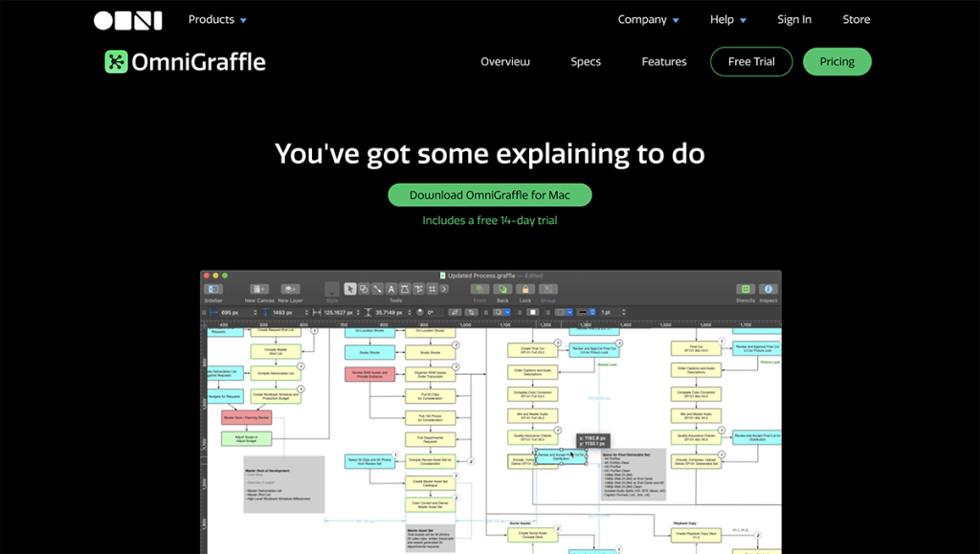Select the arrow Selection tool
980x554 pixels.
pos(349,288)
